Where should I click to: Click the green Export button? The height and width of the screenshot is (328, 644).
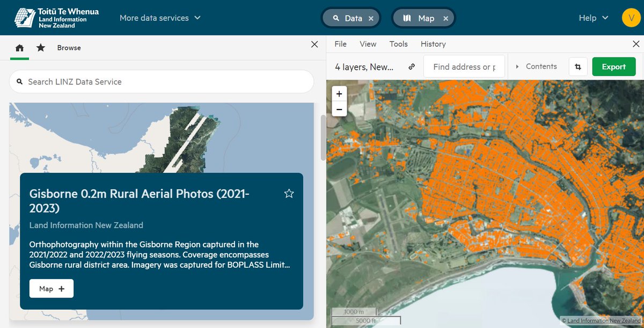(614, 67)
